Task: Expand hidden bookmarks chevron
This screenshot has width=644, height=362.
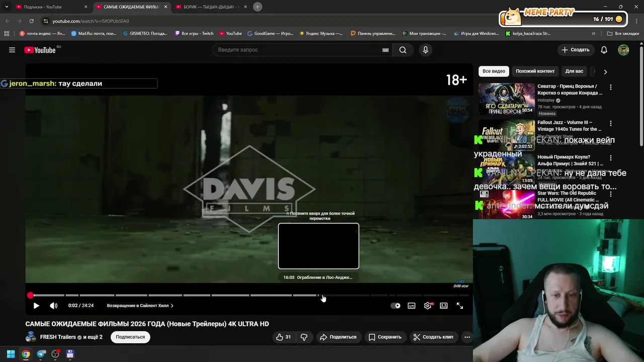Action: click(594, 34)
